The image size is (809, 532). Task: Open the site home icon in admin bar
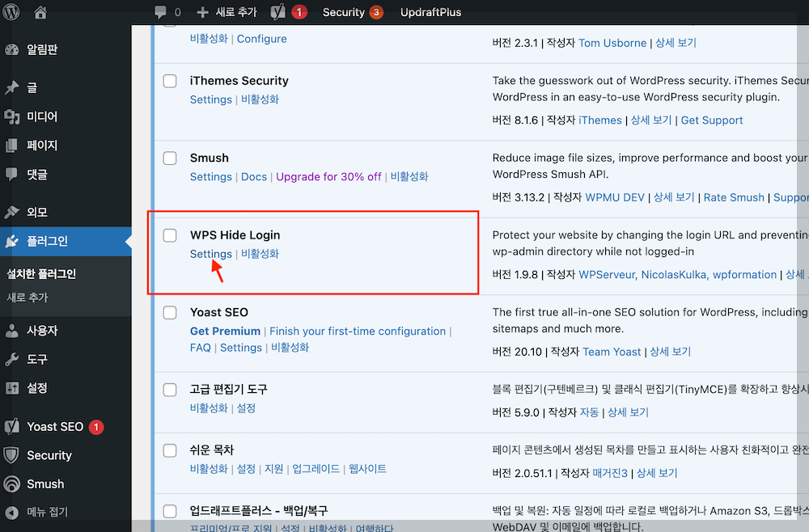(x=40, y=11)
